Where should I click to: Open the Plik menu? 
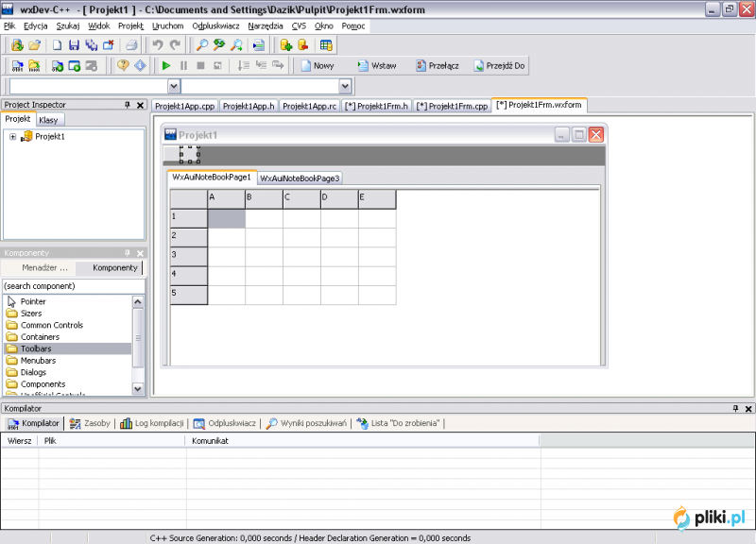9,26
